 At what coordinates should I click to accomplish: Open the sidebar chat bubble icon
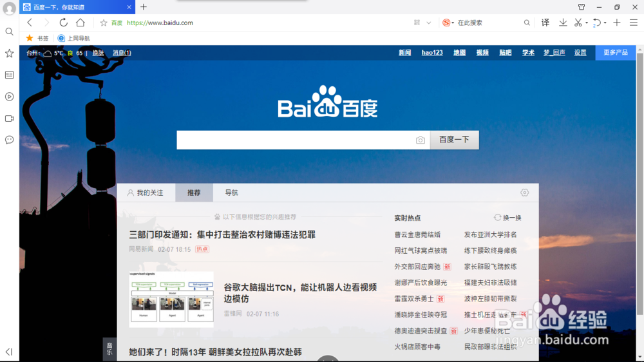pyautogui.click(x=9, y=140)
